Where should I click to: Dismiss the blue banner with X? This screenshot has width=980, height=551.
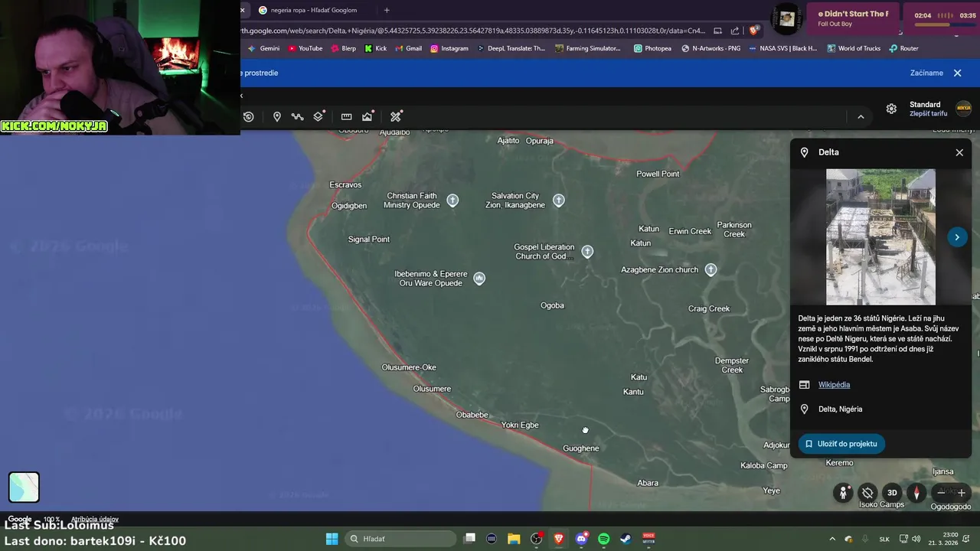pos(957,73)
